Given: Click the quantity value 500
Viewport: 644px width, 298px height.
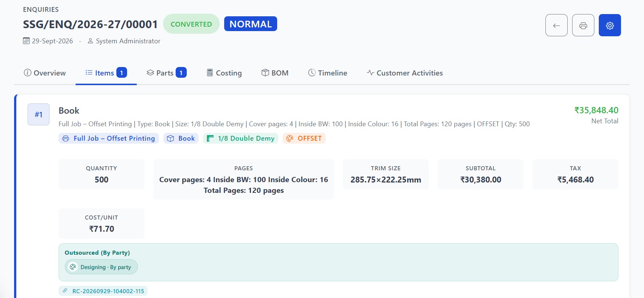Looking at the screenshot, I should pos(102,180).
